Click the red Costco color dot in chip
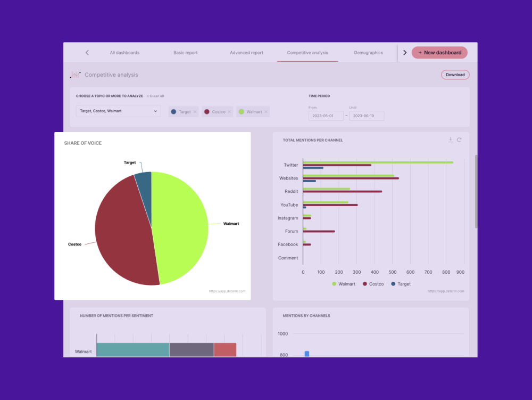532x400 pixels. 206,112
